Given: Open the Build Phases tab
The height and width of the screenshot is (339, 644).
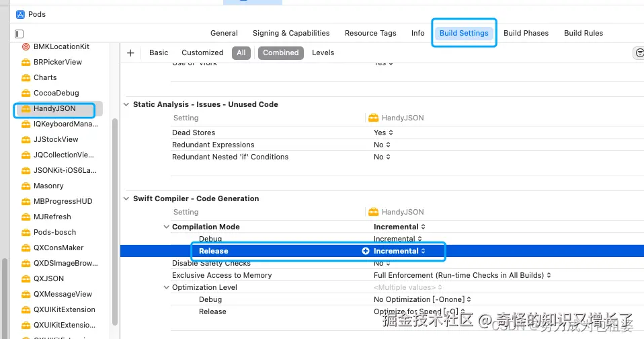Looking at the screenshot, I should (x=526, y=33).
